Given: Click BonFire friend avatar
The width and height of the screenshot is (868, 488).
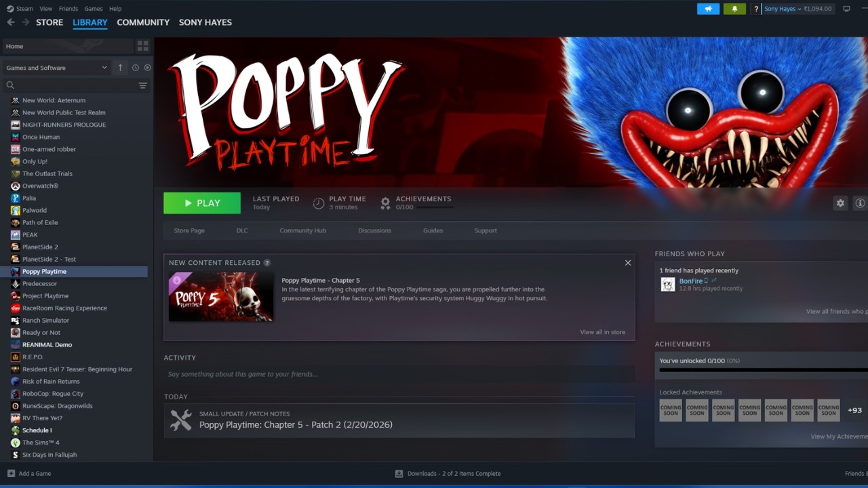Looking at the screenshot, I should [668, 284].
